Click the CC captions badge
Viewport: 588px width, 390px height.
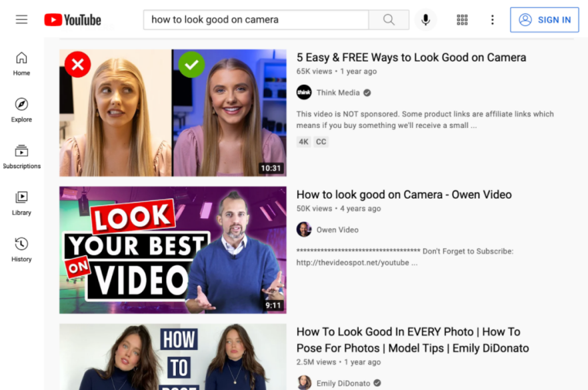[321, 141]
